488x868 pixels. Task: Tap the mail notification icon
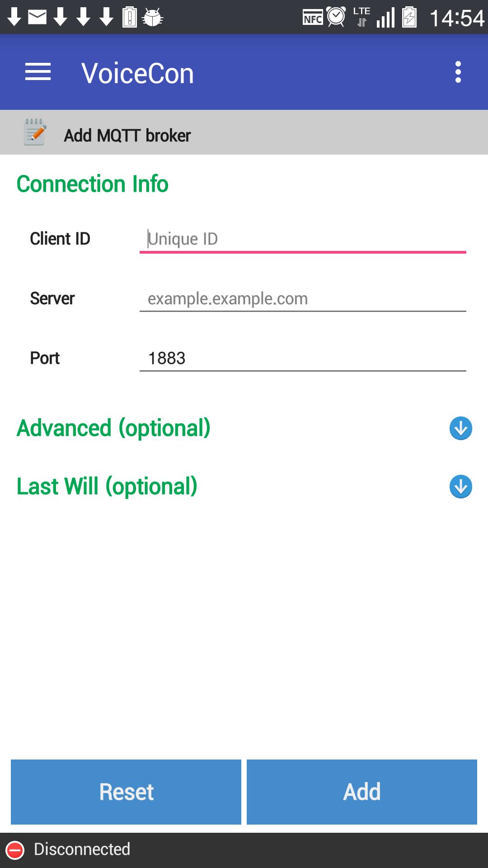pyautogui.click(x=37, y=17)
